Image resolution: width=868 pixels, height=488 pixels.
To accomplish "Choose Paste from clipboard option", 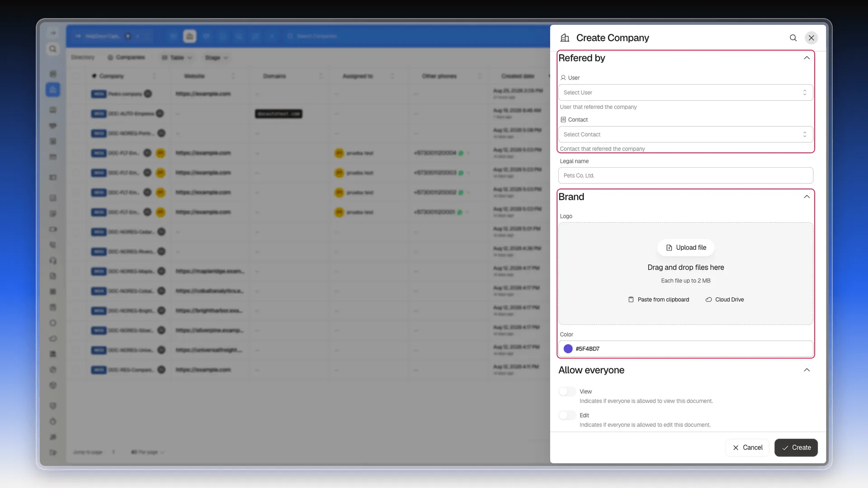I will [x=658, y=300].
